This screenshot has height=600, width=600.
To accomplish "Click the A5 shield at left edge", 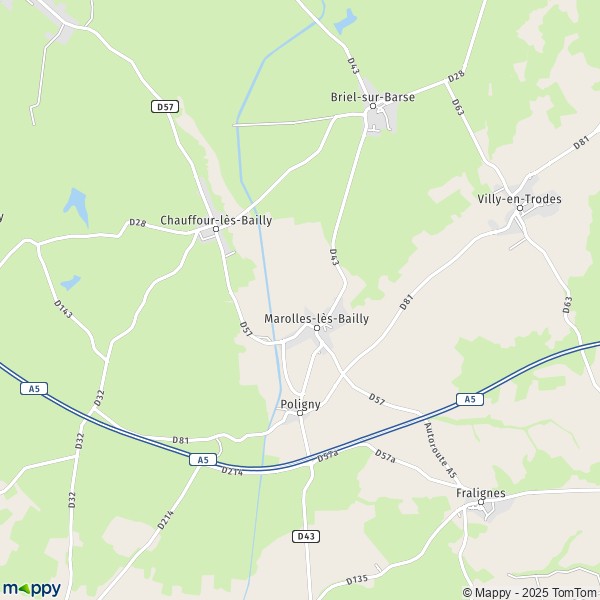I will click(34, 389).
